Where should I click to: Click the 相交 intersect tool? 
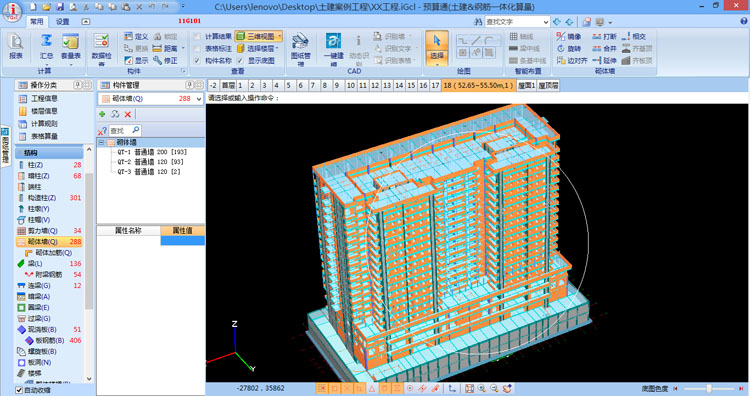634,36
